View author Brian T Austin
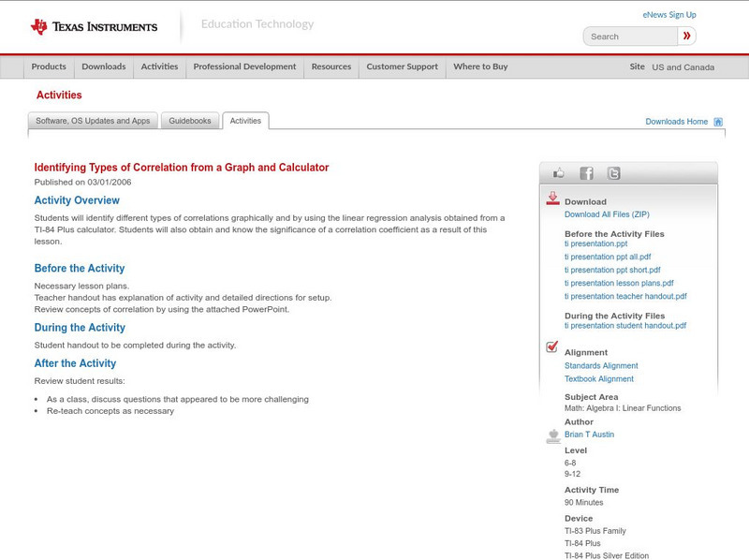 589,435
